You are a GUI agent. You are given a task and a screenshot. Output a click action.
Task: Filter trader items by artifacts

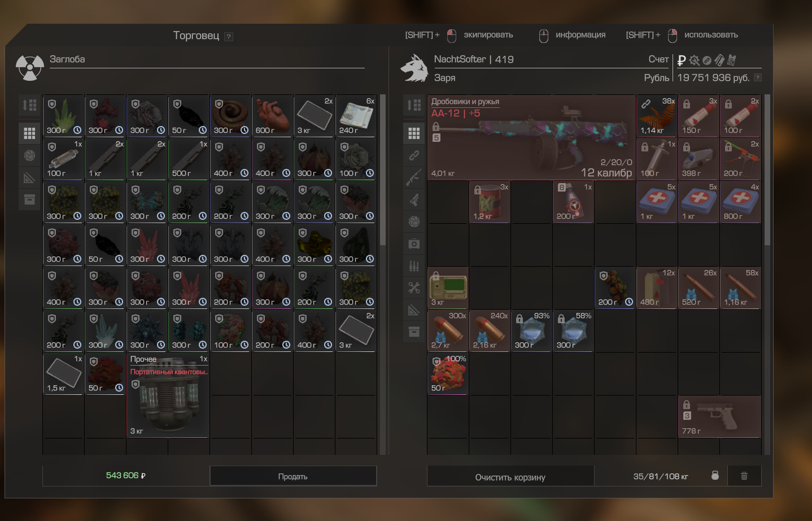[29, 155]
